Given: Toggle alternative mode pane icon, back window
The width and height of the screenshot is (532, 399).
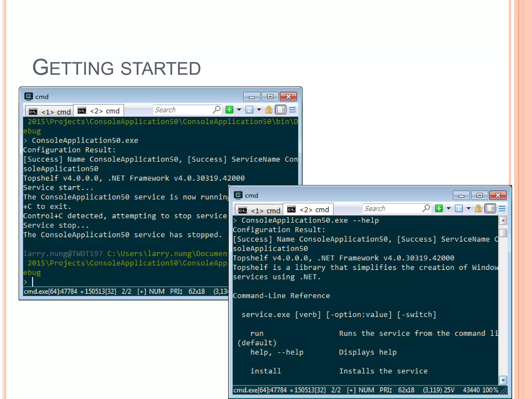Looking at the screenshot, I should click(x=281, y=110).
